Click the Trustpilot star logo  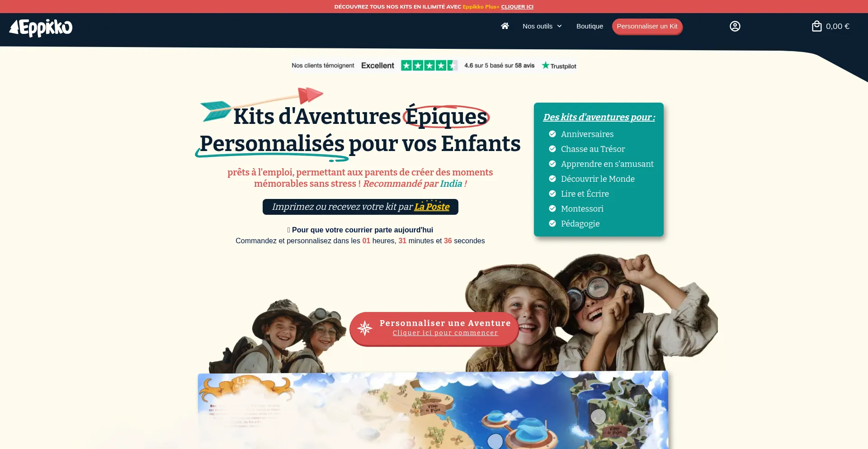point(559,66)
